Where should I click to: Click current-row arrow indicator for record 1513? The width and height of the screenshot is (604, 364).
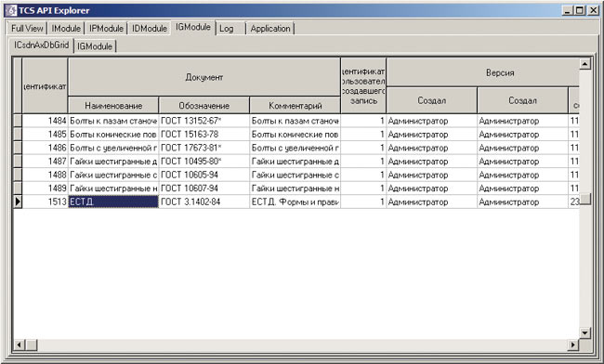pos(18,201)
